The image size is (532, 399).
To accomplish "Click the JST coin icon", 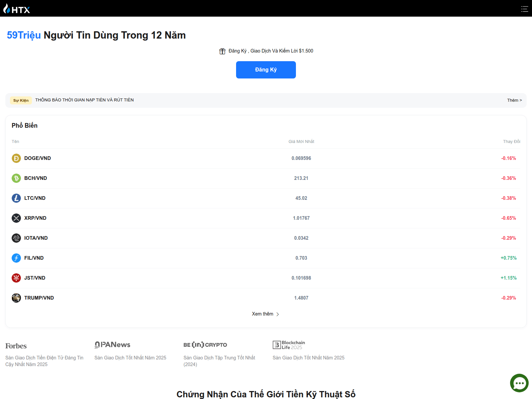I will tap(16, 278).
